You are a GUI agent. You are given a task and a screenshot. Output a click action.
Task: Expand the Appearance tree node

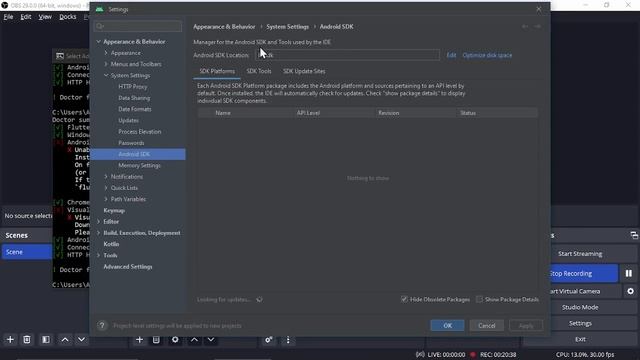(106, 53)
